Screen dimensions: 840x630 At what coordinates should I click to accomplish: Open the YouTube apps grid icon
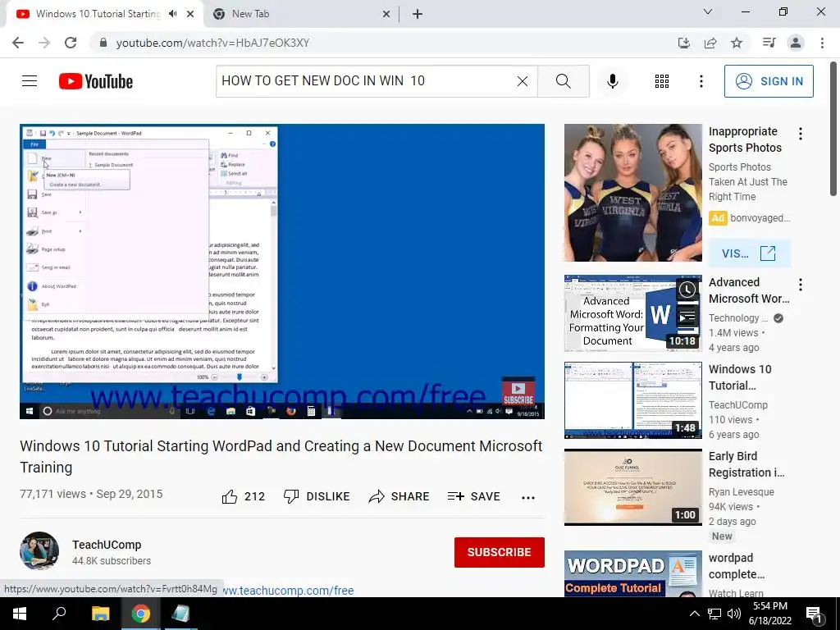(x=662, y=81)
